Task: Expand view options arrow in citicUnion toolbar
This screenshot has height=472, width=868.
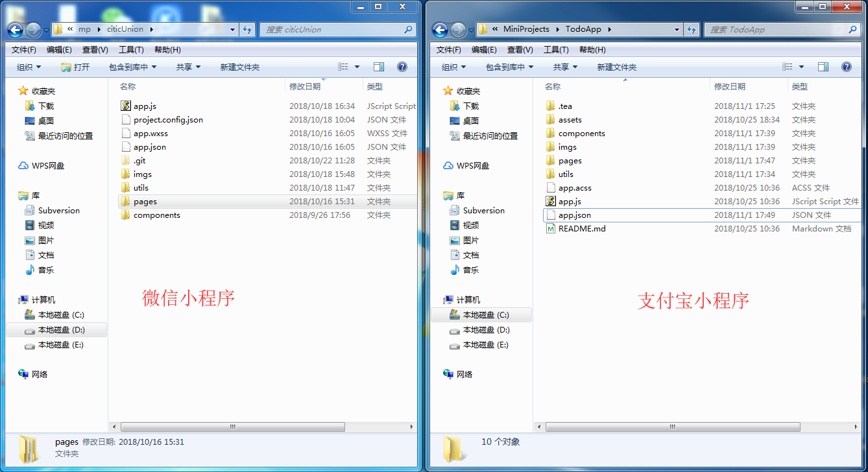Action: tap(357, 67)
